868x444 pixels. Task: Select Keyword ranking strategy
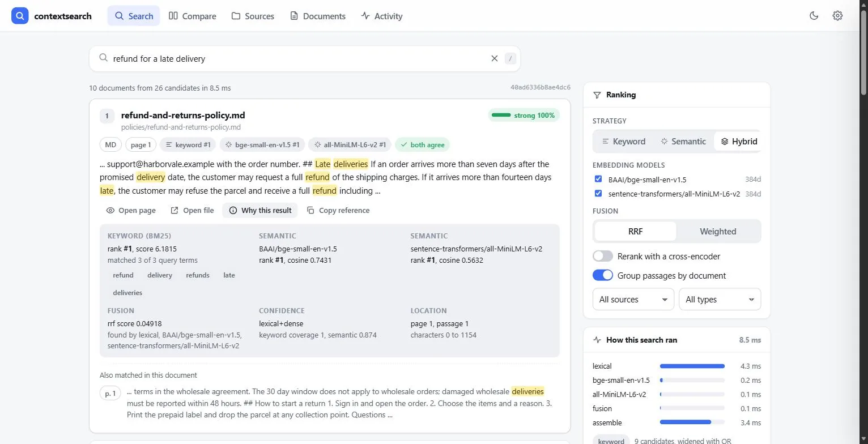(x=623, y=142)
